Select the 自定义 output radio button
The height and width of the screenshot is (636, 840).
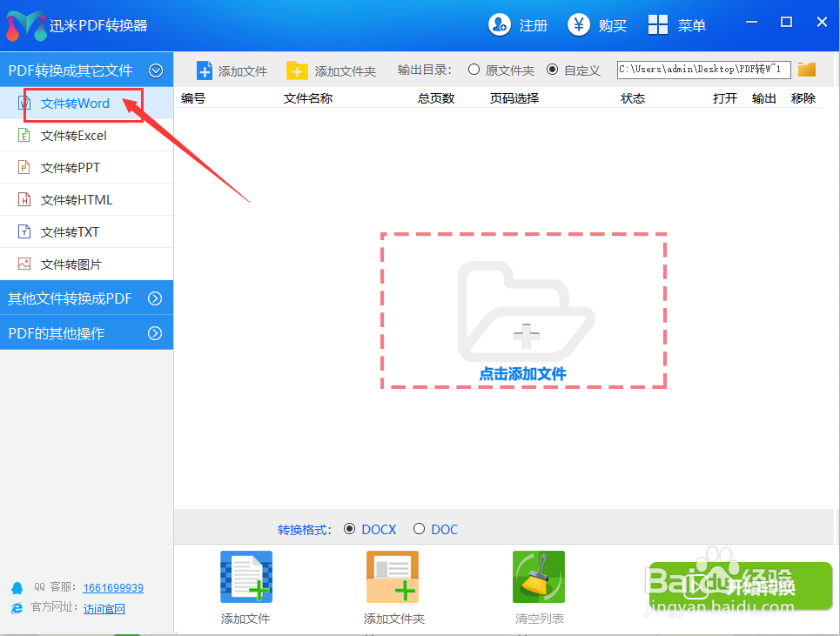pyautogui.click(x=552, y=70)
